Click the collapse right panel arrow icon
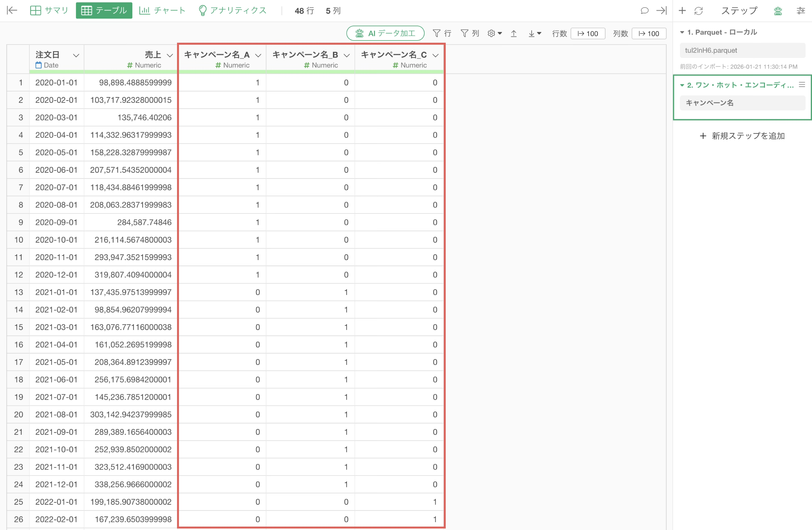 coord(661,11)
